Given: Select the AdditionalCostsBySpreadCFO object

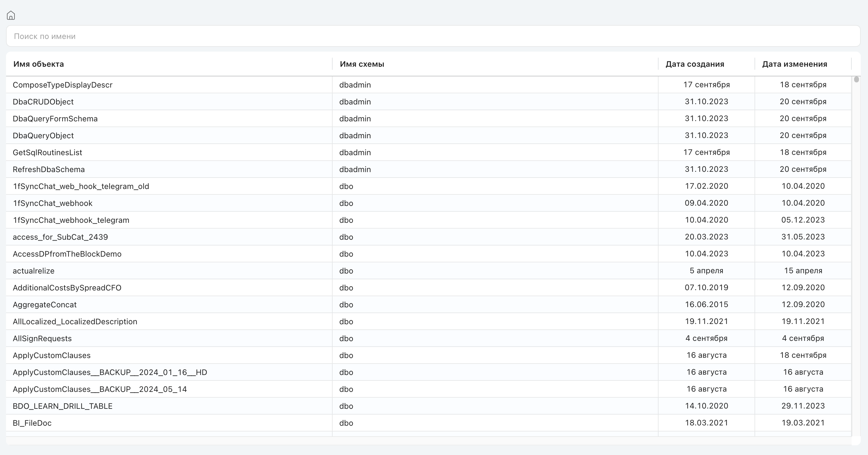Looking at the screenshot, I should 67,288.
